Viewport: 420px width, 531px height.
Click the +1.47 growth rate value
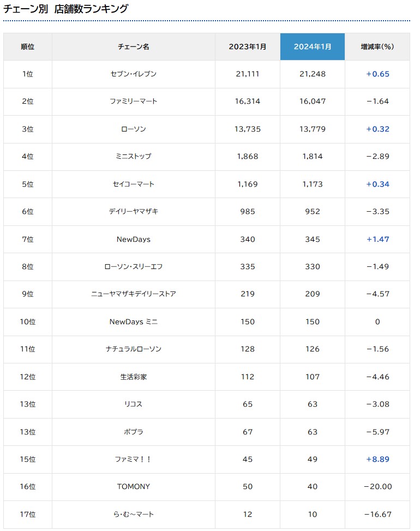(377, 239)
